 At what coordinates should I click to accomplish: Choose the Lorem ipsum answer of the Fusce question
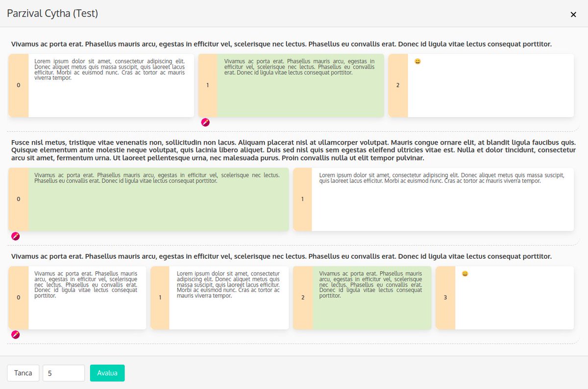point(433,199)
